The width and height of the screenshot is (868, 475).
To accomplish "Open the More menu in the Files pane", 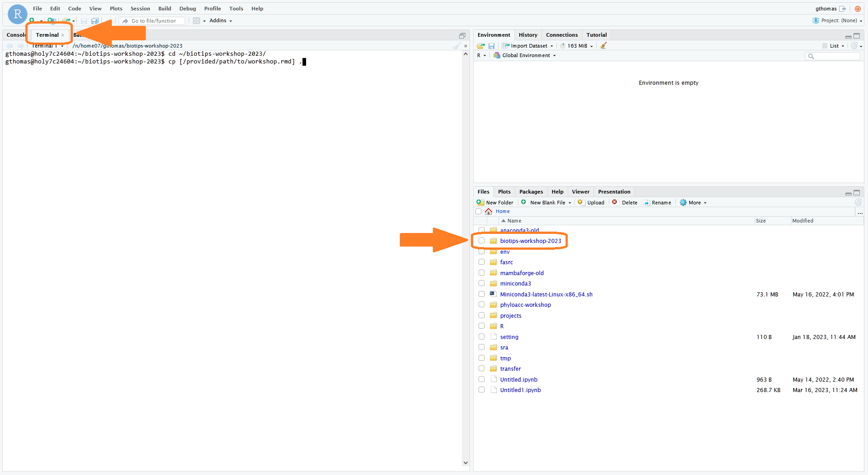I will (x=693, y=202).
